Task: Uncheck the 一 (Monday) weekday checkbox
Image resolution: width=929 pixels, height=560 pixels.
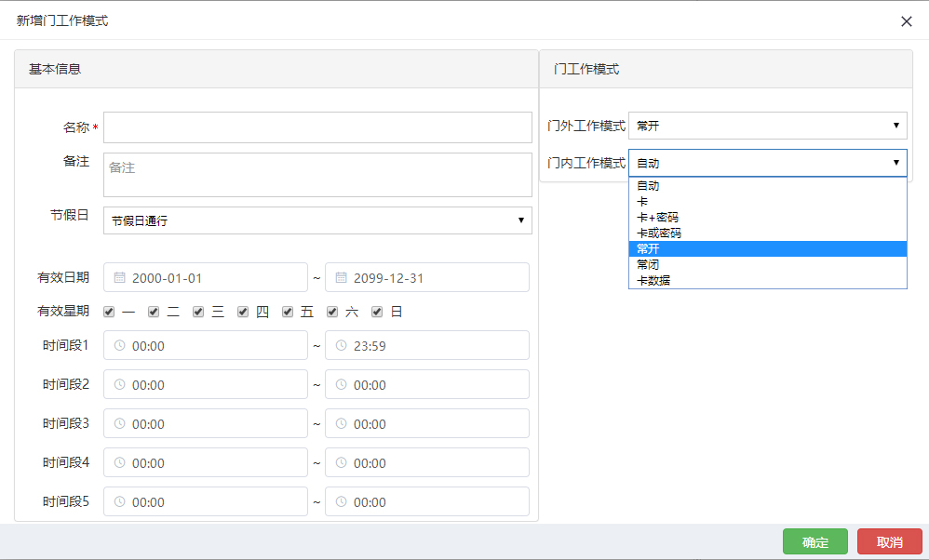Action: (x=110, y=313)
